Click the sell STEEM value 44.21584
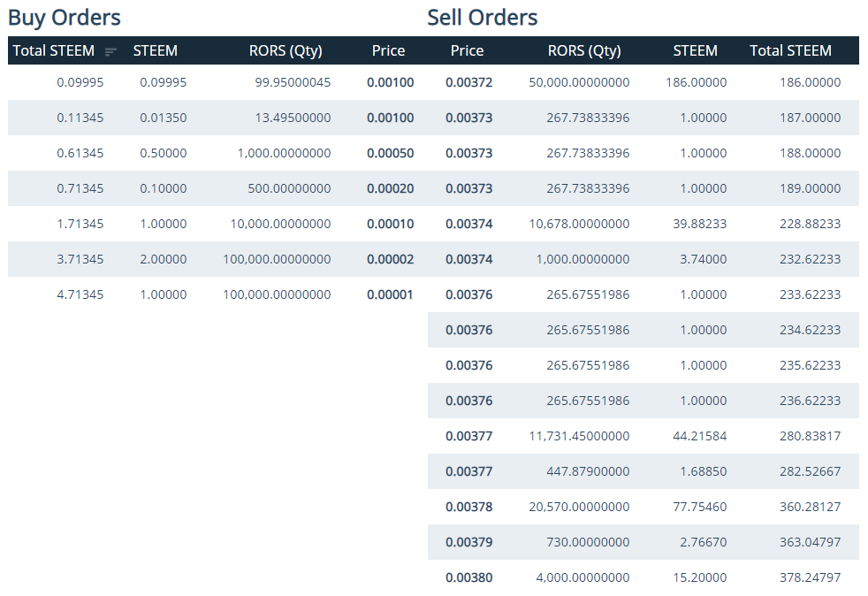Image resolution: width=868 pixels, height=596 pixels. [x=700, y=436]
